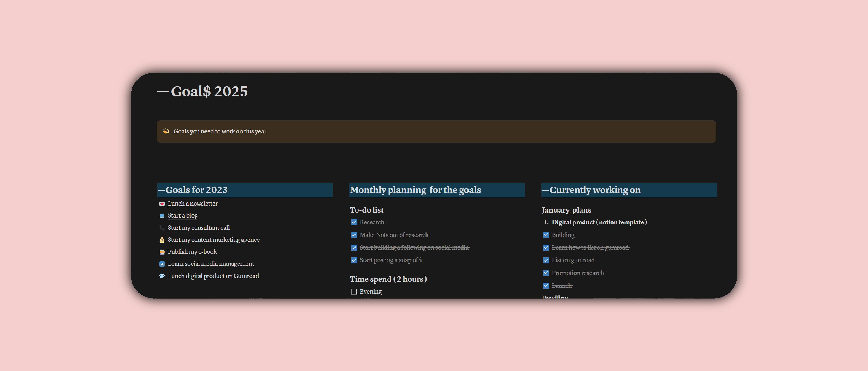Uncheck the Research to-do checkbox
The height and width of the screenshot is (371, 868).
pos(354,222)
